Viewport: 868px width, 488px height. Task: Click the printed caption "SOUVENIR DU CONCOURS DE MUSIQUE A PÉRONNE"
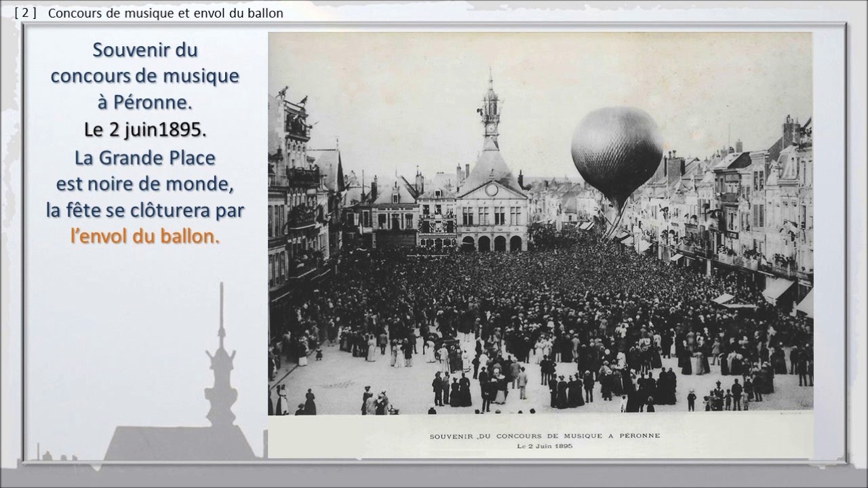[x=545, y=436]
